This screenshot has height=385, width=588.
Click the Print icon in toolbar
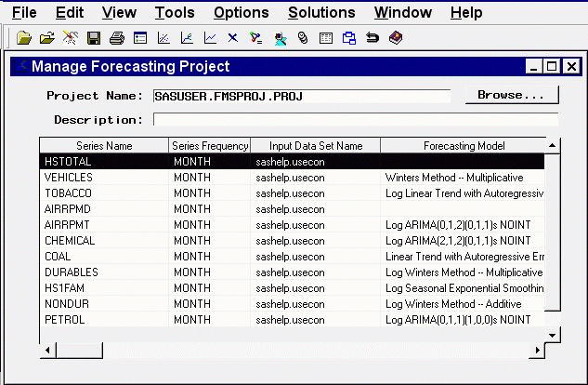click(117, 39)
